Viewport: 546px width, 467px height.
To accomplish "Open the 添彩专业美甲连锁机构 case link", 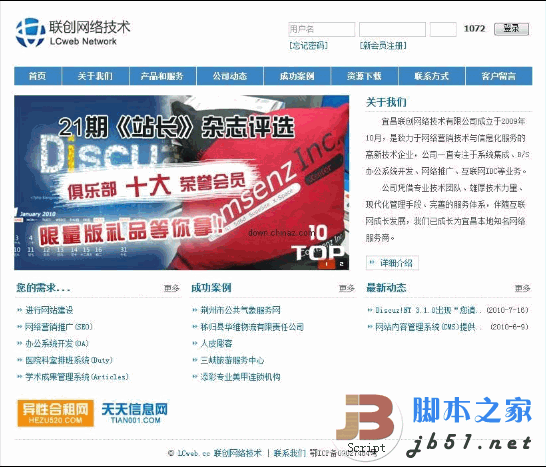I will [241, 377].
